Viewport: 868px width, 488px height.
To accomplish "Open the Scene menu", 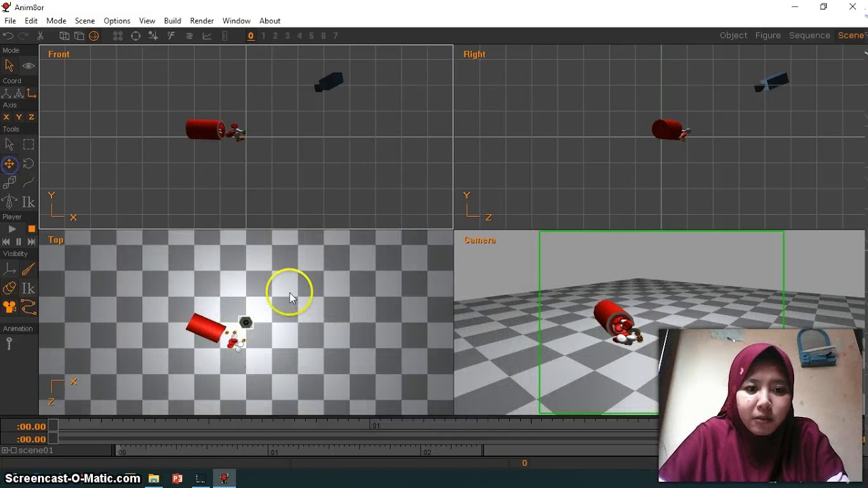I will [85, 21].
